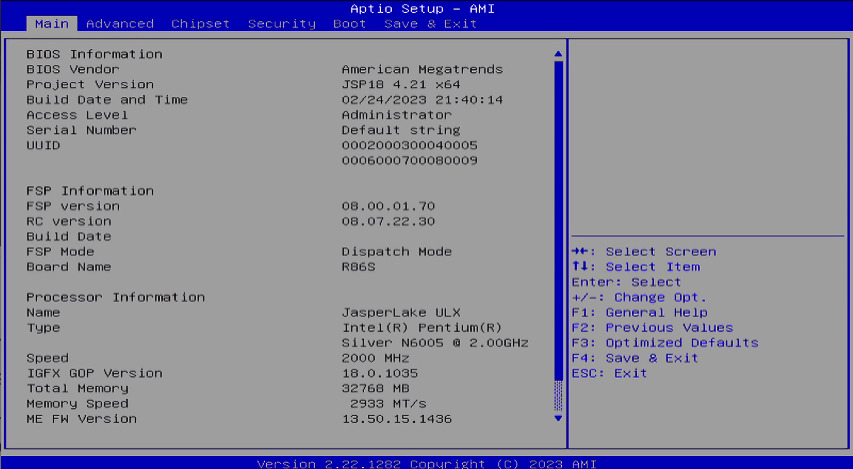Click the F1: General Help hint
This screenshot has width=853, height=469.
[x=640, y=313]
